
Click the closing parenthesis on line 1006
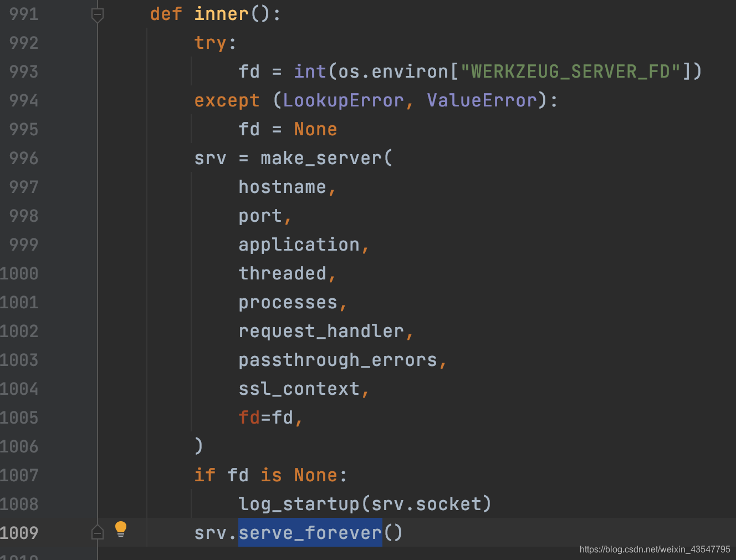199,446
